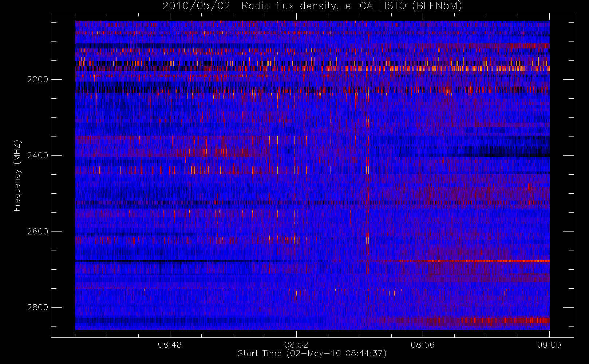Click the 2600 frequency tick label
This screenshot has height=364, width=589.
[37, 232]
